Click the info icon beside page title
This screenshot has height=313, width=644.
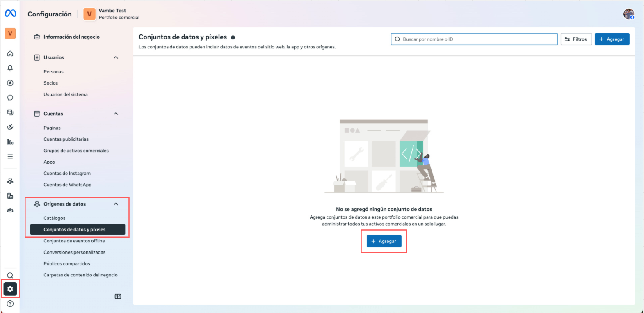(x=233, y=37)
